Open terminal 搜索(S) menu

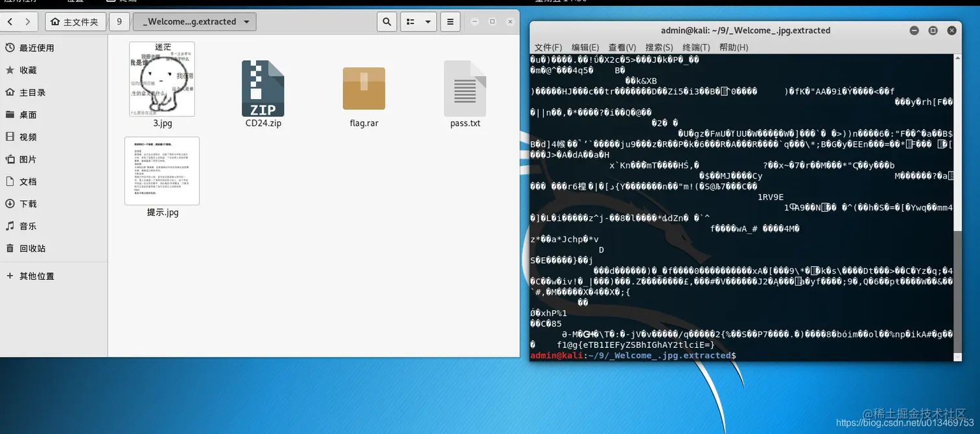pyautogui.click(x=659, y=47)
